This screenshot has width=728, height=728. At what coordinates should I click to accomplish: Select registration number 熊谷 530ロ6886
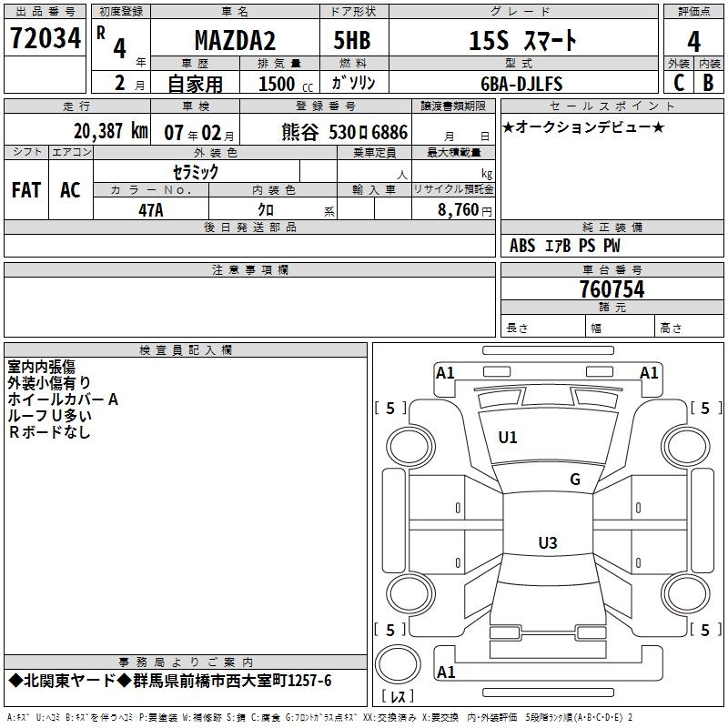click(345, 132)
